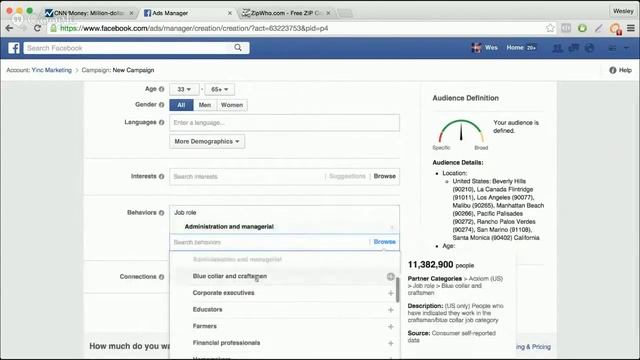Open Chrome hamburger menu

click(631, 28)
